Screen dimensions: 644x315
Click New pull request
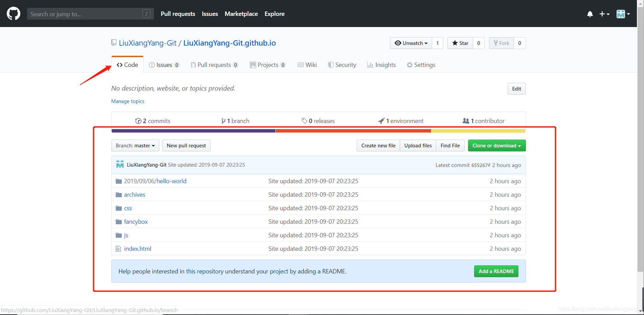[x=186, y=145]
